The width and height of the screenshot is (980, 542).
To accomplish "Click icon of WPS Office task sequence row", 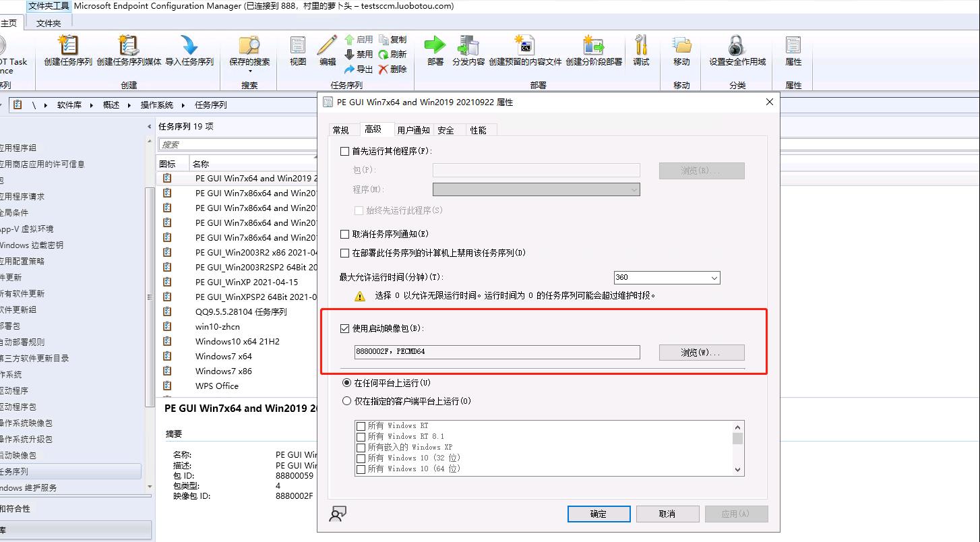I will click(x=167, y=386).
